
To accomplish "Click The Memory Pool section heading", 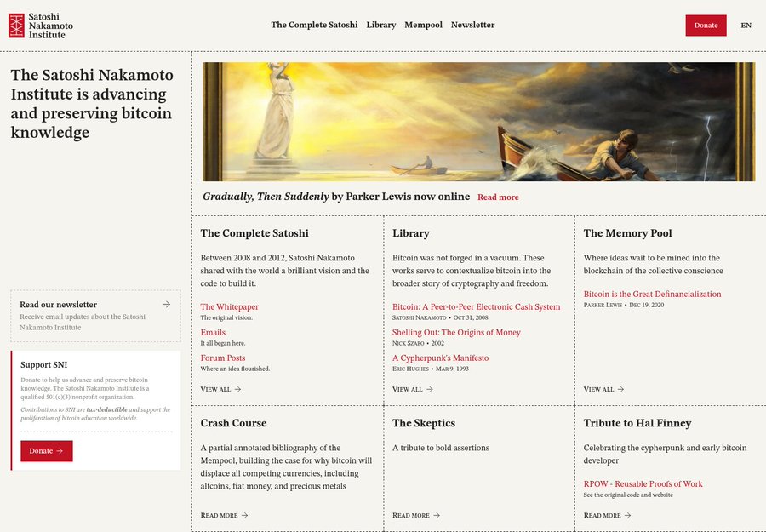I will 628,233.
